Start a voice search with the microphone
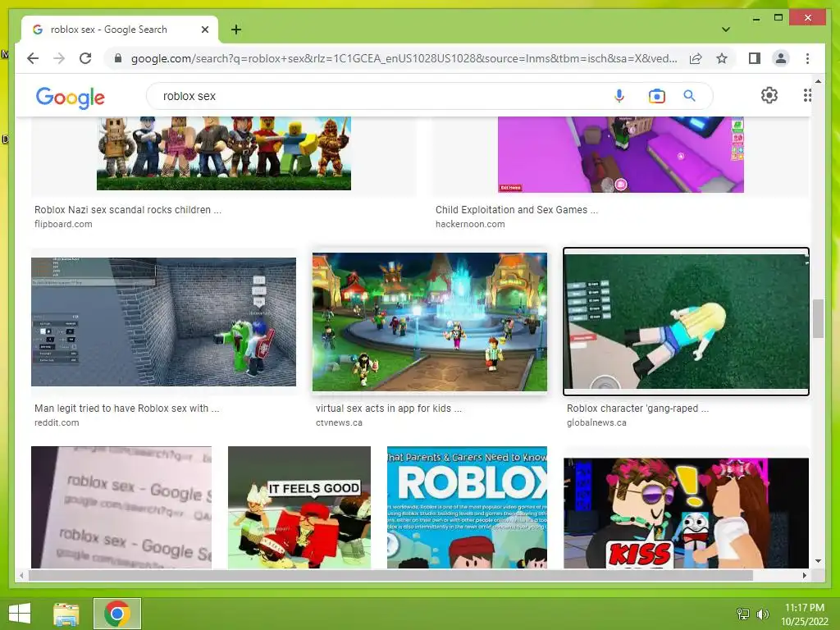The height and width of the screenshot is (630, 840). tap(619, 96)
